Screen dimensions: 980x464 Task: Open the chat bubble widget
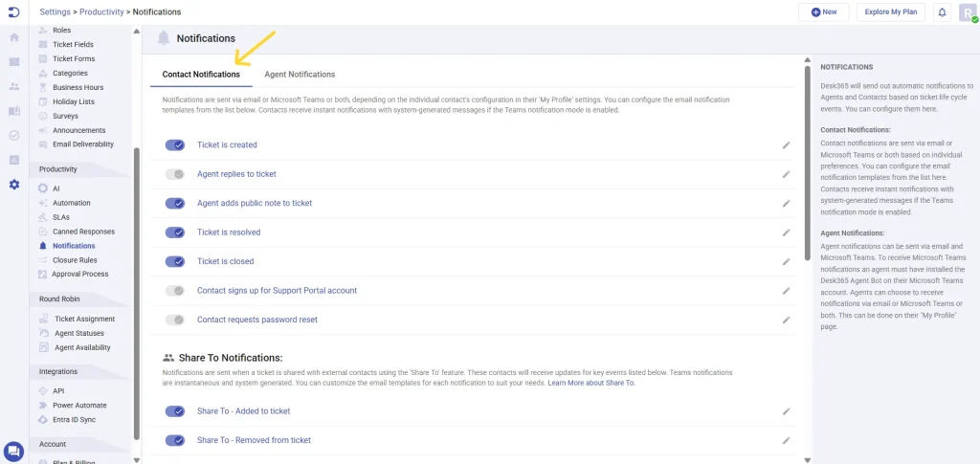point(13,451)
